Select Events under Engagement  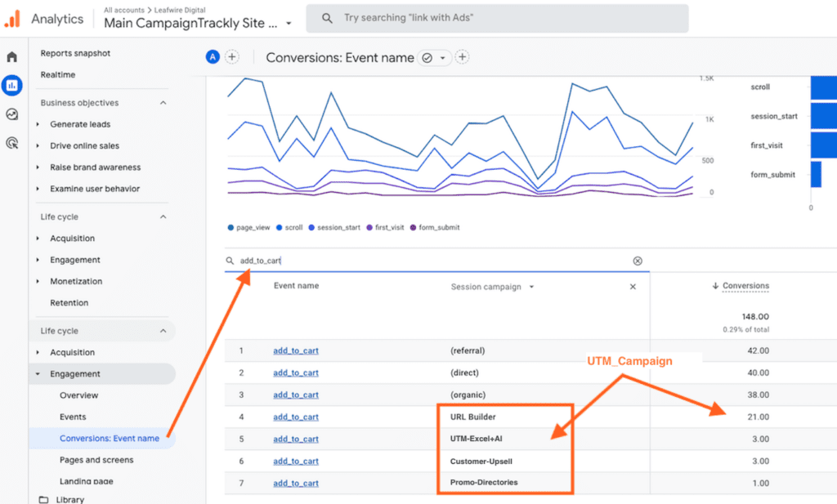[x=73, y=417]
